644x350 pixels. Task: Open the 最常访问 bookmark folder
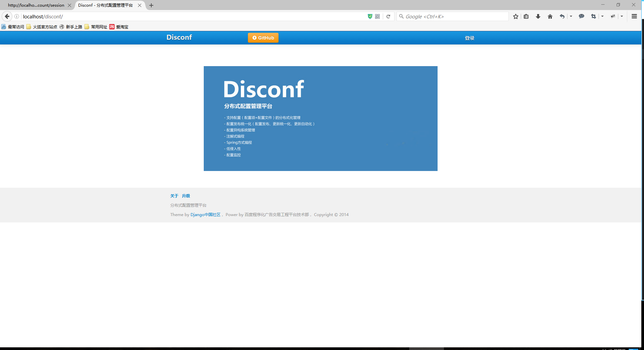pyautogui.click(x=13, y=27)
